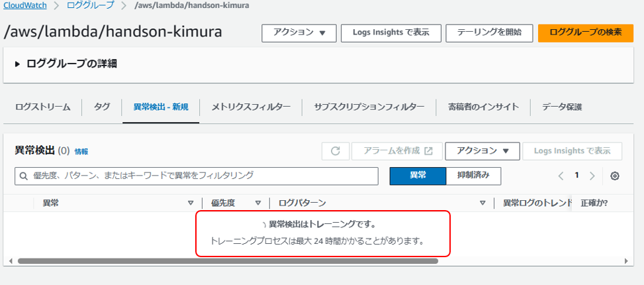Click the 異常 column header label
The height and width of the screenshot is (285, 644).
point(50,203)
